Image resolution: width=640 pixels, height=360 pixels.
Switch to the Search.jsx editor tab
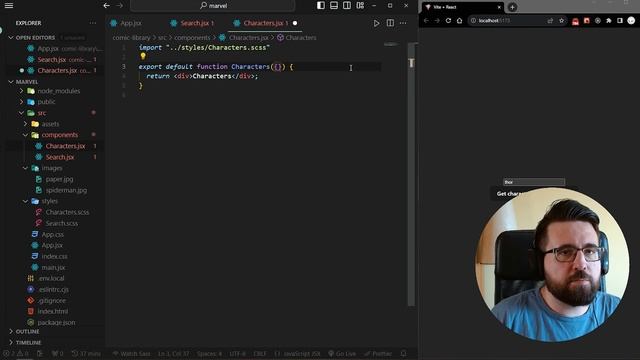pos(197,23)
